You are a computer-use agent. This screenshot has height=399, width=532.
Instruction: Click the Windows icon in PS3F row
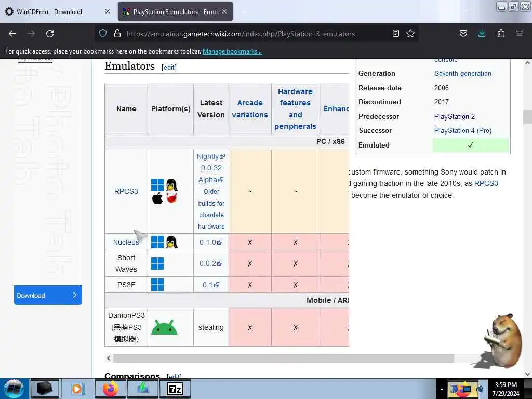click(157, 285)
